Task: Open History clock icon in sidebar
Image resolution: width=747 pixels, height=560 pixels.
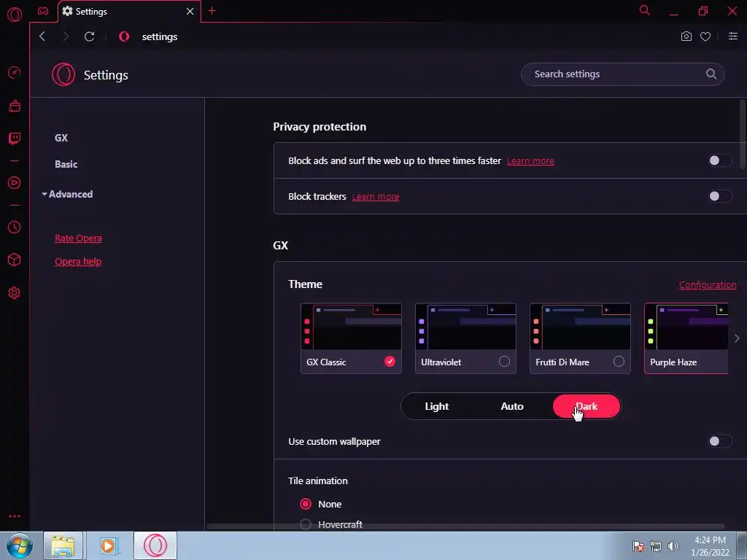Action: pos(15,227)
